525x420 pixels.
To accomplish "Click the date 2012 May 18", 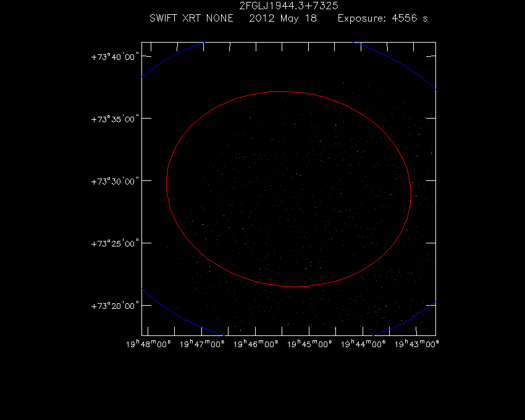I will tap(283, 19).
